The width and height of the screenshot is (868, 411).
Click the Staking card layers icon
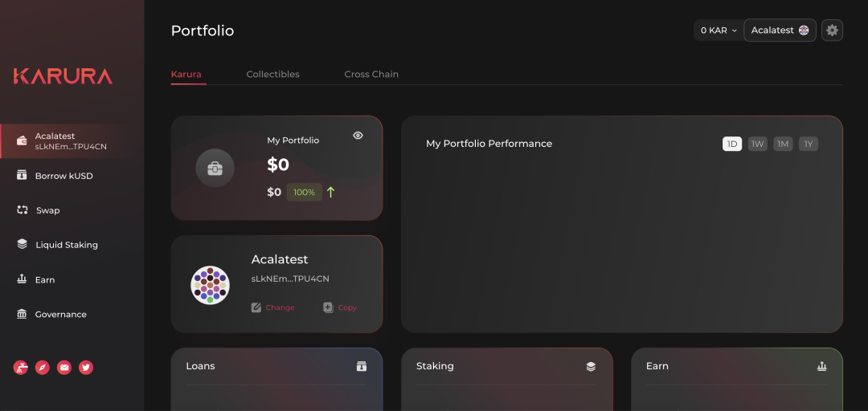(591, 366)
